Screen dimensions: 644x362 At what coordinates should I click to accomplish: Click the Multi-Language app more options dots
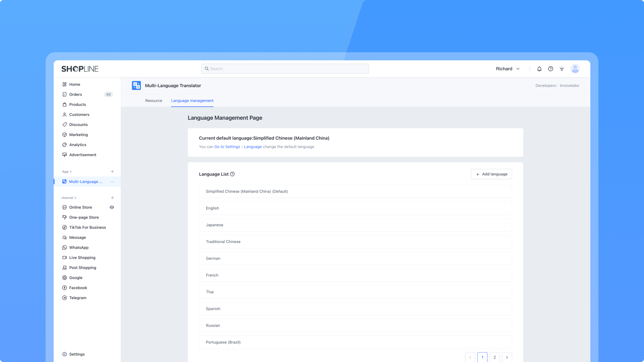112,182
